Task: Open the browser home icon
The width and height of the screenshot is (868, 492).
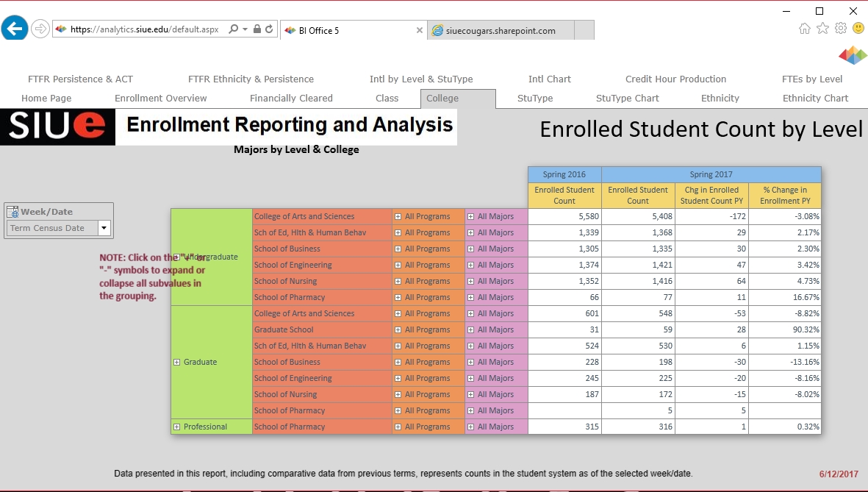Action: 805,28
